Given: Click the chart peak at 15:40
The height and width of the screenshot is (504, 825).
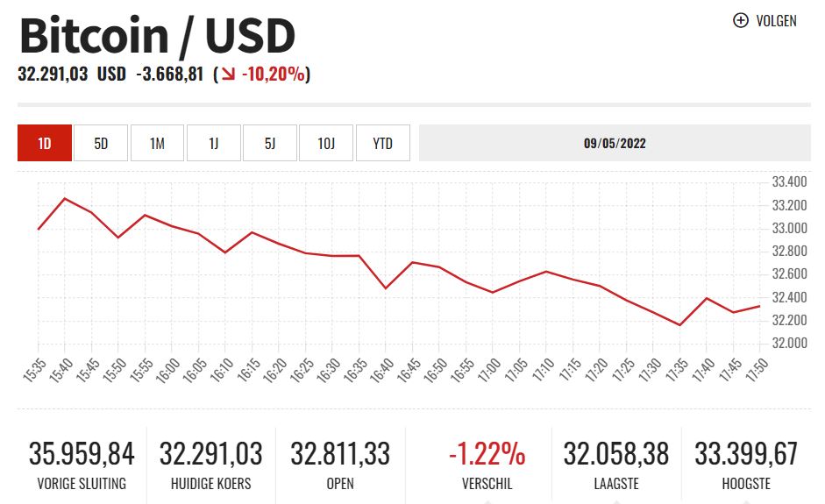Looking at the screenshot, I should click(65, 198).
